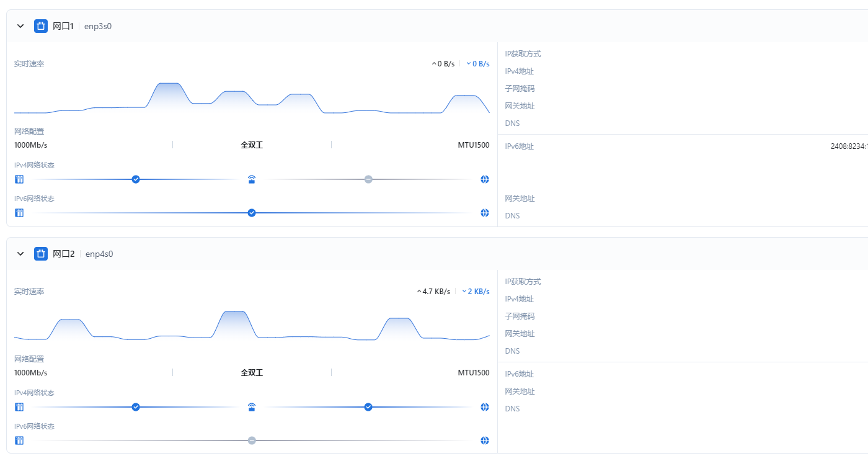Viewport: 868px width, 461px height.
Task: Click the globe icon in 网口1 IPv4 row
Action: 485,179
